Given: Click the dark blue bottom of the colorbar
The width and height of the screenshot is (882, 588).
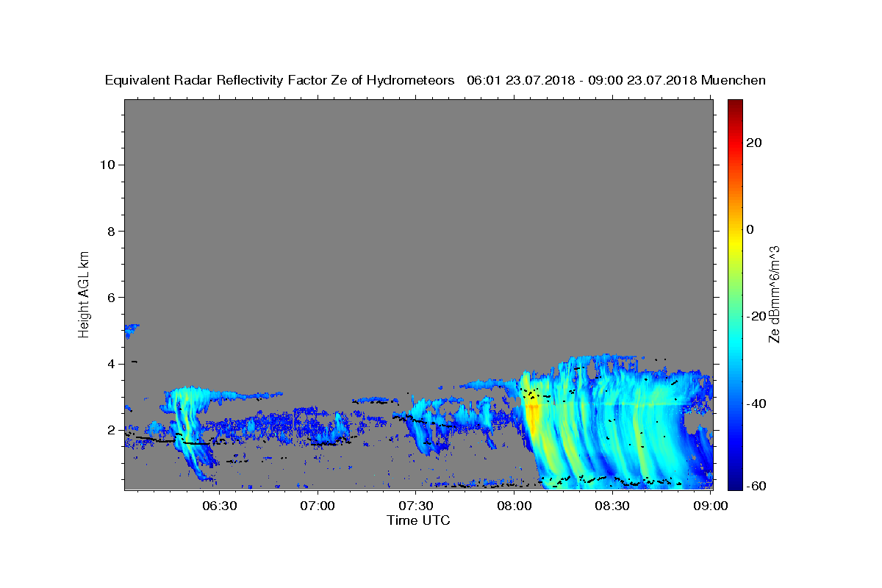Looking at the screenshot, I should pos(735,481).
